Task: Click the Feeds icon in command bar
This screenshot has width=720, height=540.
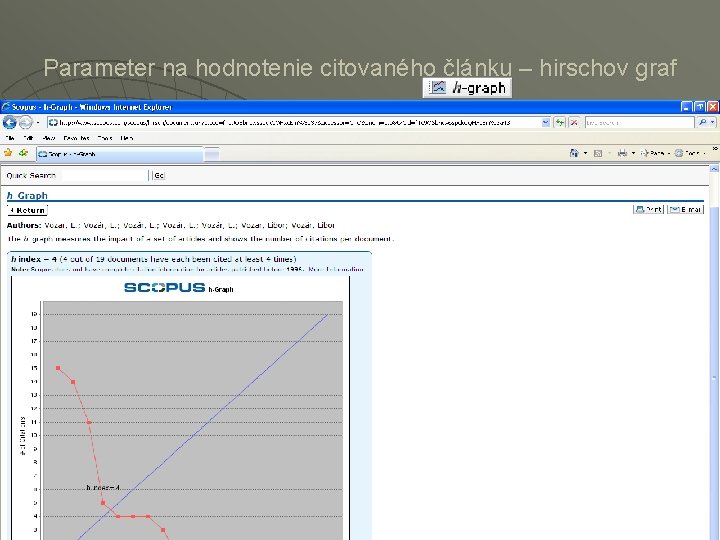Action: coord(598,153)
